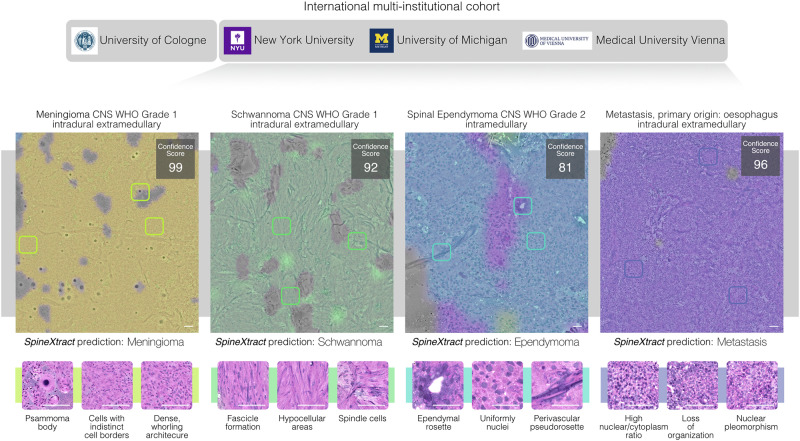Click the University of Cologne tab

pos(141,41)
